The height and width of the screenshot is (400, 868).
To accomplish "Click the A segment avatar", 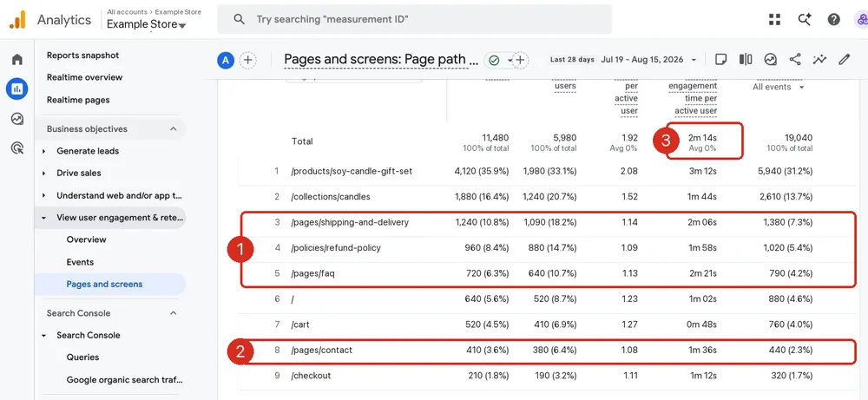I will pyautogui.click(x=226, y=60).
